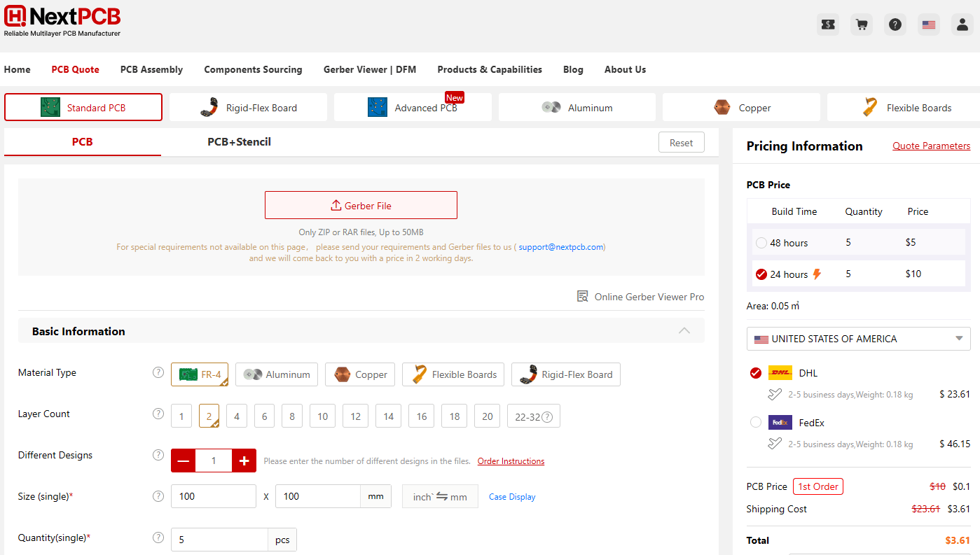
Task: Open the shopping cart icon
Action: [x=861, y=24]
